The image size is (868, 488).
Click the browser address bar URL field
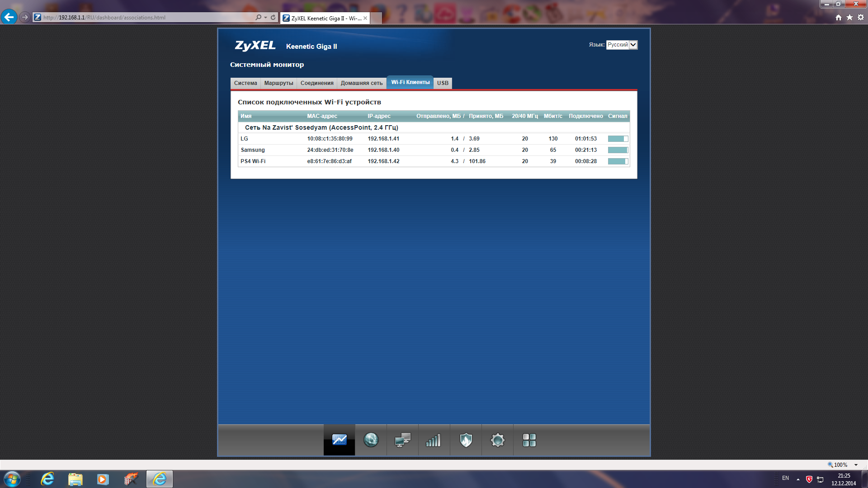pos(145,18)
